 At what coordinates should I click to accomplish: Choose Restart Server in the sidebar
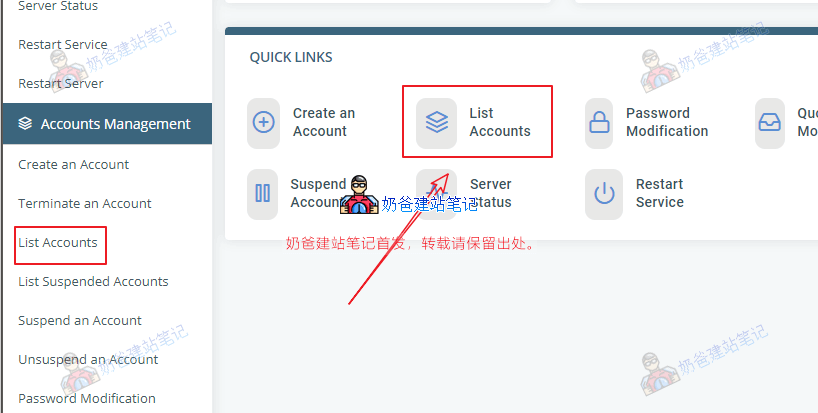(x=61, y=83)
